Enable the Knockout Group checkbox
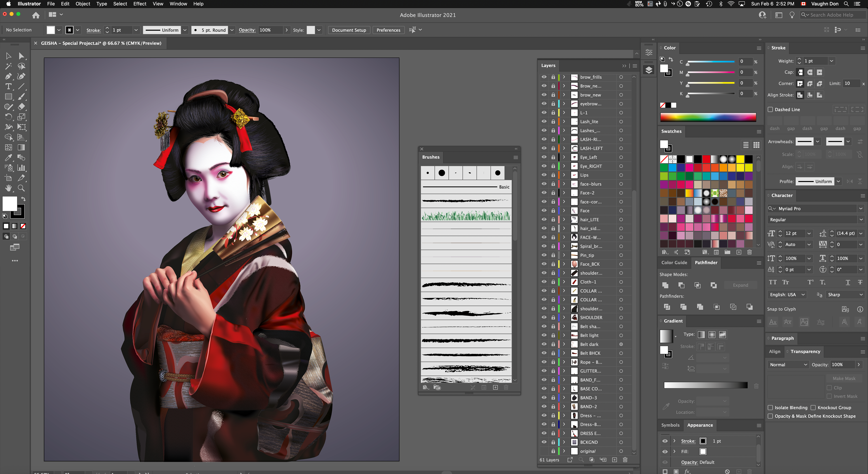 (813, 408)
